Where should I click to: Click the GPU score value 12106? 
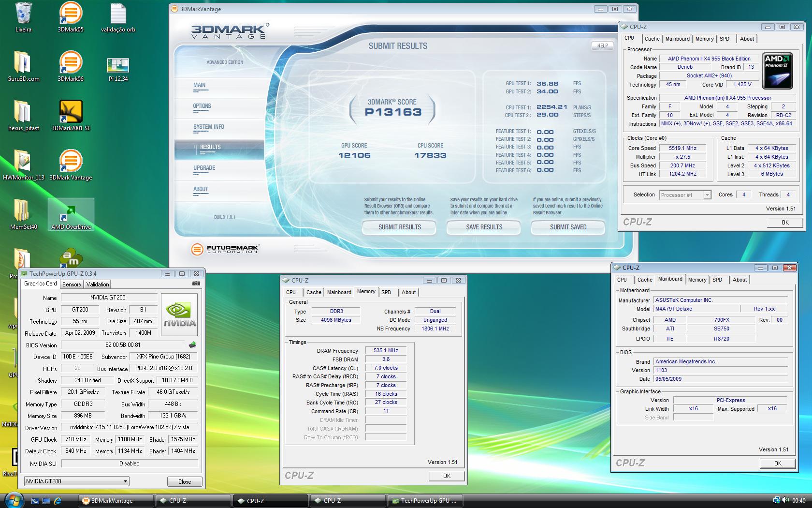coord(354,155)
